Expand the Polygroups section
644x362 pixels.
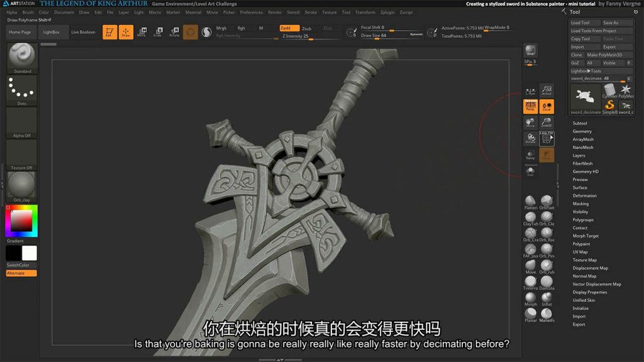click(583, 220)
